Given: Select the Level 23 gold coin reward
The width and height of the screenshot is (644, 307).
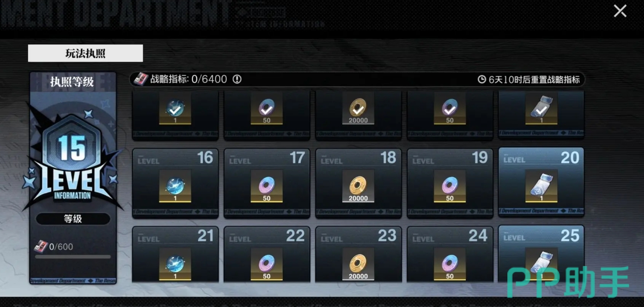Looking at the screenshot, I should pyautogui.click(x=358, y=264).
